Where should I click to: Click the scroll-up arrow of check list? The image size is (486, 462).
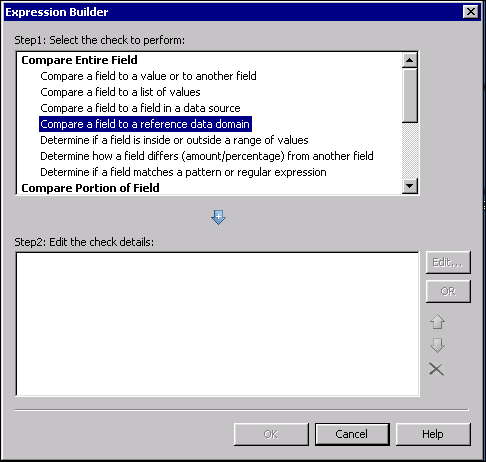coord(410,60)
